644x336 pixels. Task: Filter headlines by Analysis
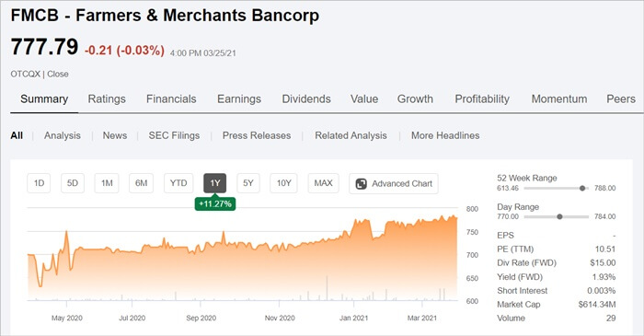point(63,135)
